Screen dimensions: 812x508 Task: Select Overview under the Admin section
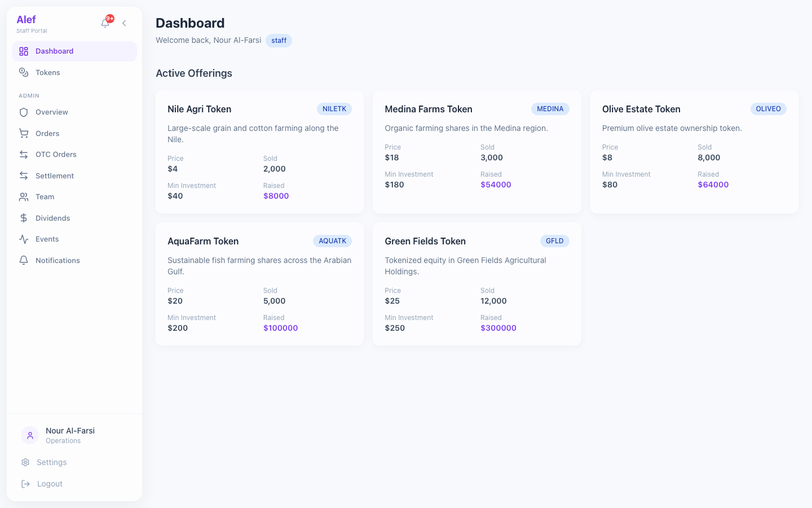(x=51, y=112)
